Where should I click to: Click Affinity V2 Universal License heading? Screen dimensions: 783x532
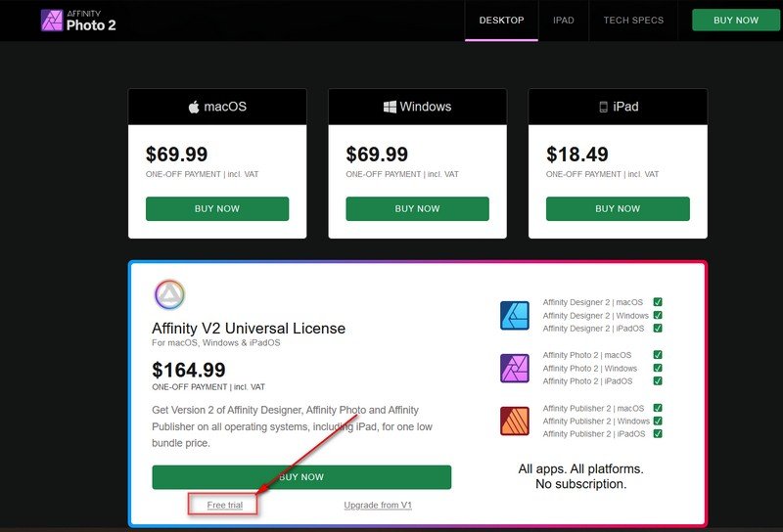click(x=249, y=329)
